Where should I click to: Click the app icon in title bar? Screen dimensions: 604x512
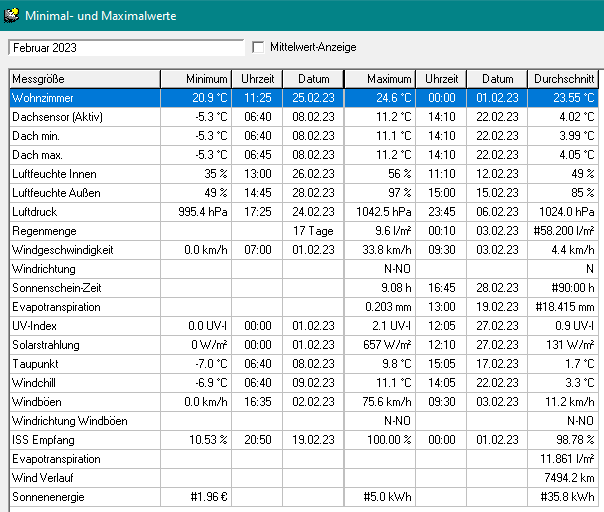coord(13,14)
